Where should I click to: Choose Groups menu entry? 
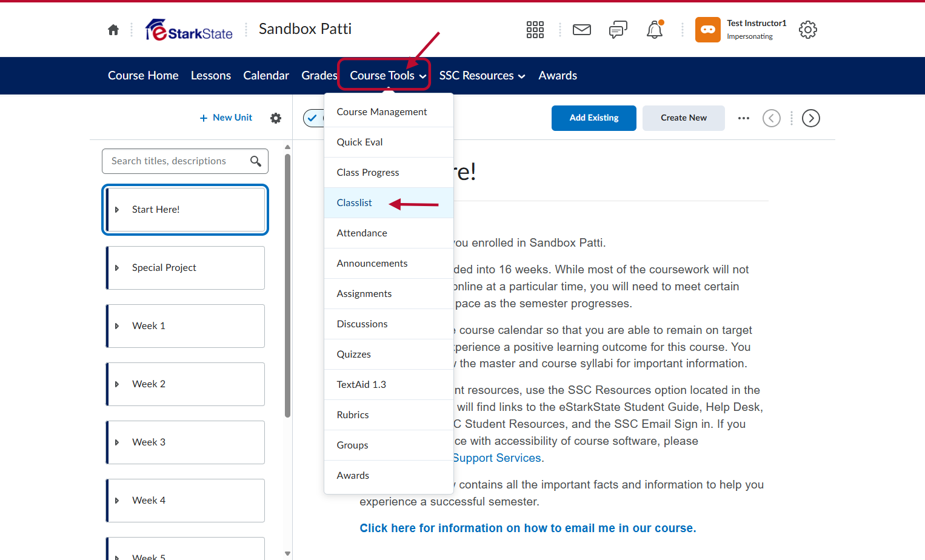389,445
